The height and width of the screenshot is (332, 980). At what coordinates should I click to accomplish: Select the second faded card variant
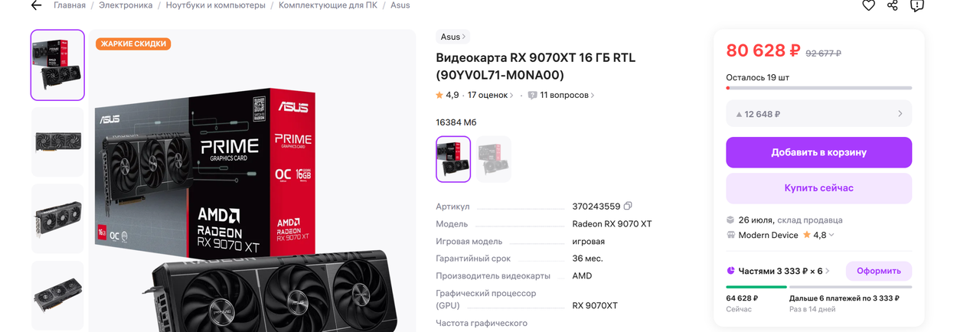tap(493, 159)
